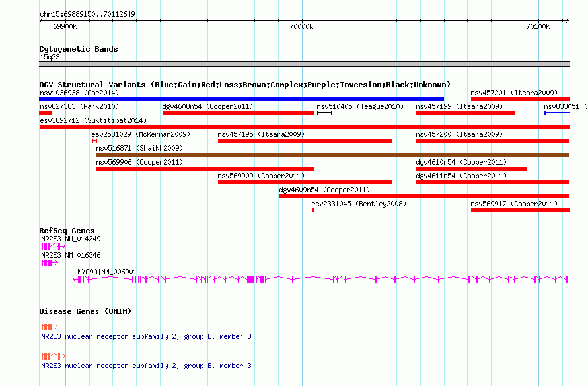The width and height of the screenshot is (588, 386).
Task: Click the brown complex nsv516871 bar
Action: click(x=332, y=155)
